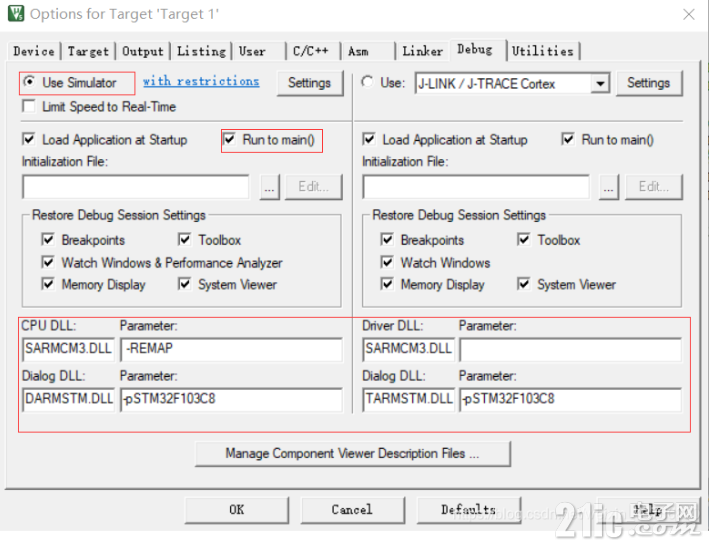Click the DARMSTM.DLL Dialog DLL field
The image size is (709, 545).
click(68, 399)
